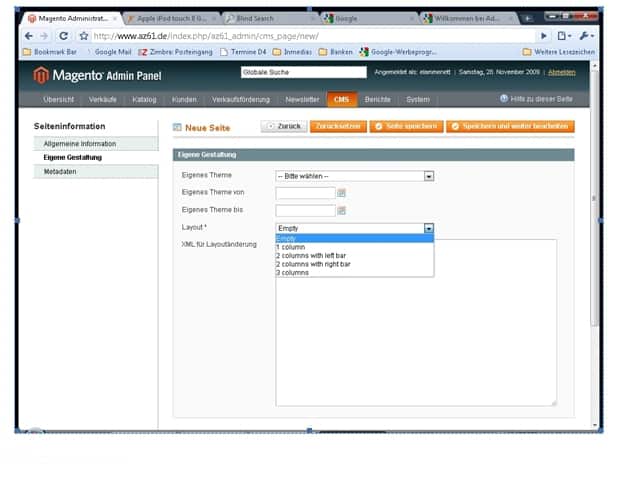Image resolution: width=619 pixels, height=487 pixels.
Task: Click the browser reload icon
Action: (61, 35)
